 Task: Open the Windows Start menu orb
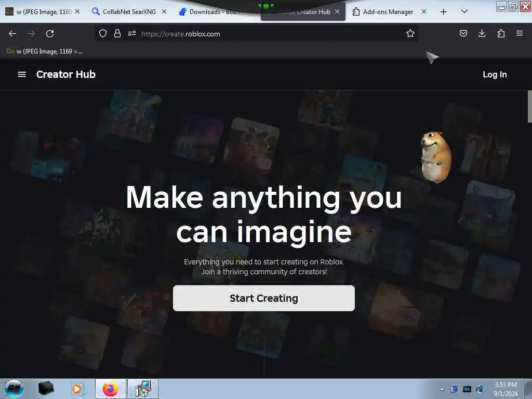(x=14, y=389)
